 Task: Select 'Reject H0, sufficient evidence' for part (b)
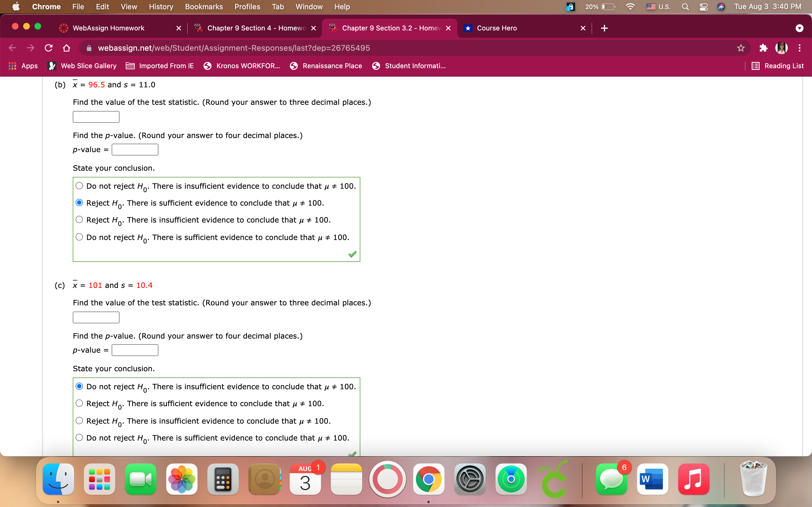tap(79, 202)
